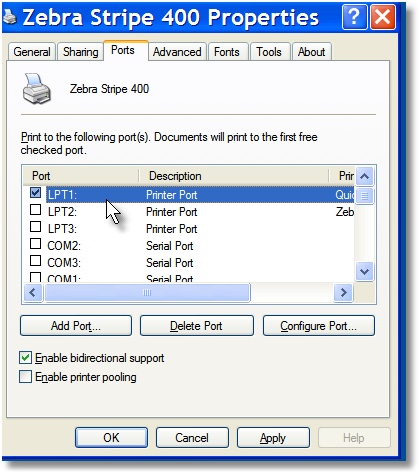Click the Delete Port button

196,326
